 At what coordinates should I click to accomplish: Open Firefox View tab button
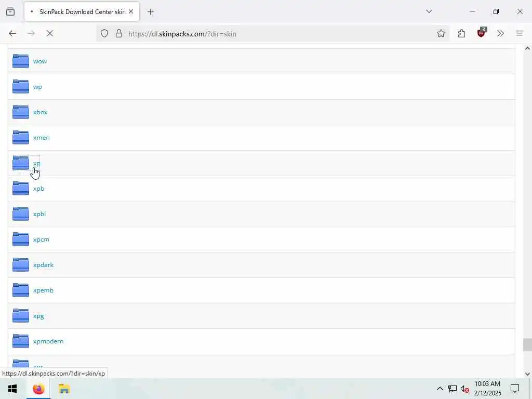pos(10,12)
